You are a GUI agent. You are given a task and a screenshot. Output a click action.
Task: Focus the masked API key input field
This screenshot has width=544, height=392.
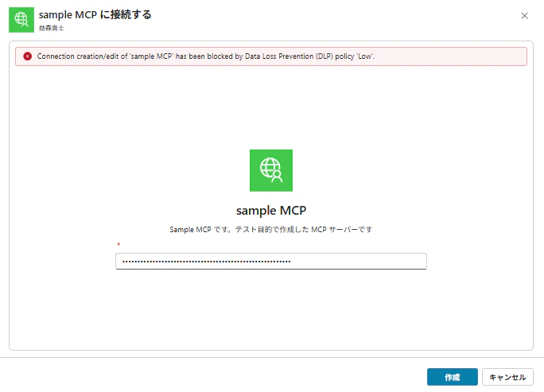coord(271,262)
